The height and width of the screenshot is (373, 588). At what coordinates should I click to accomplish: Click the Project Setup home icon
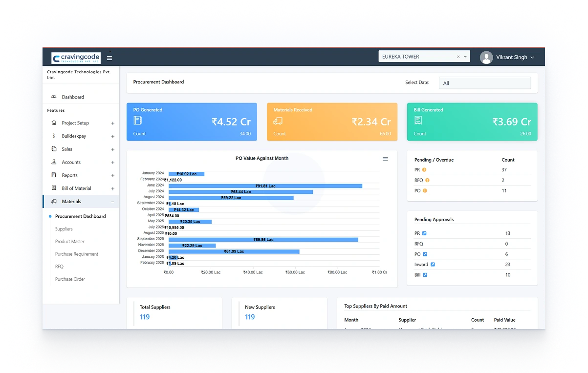[x=54, y=123]
